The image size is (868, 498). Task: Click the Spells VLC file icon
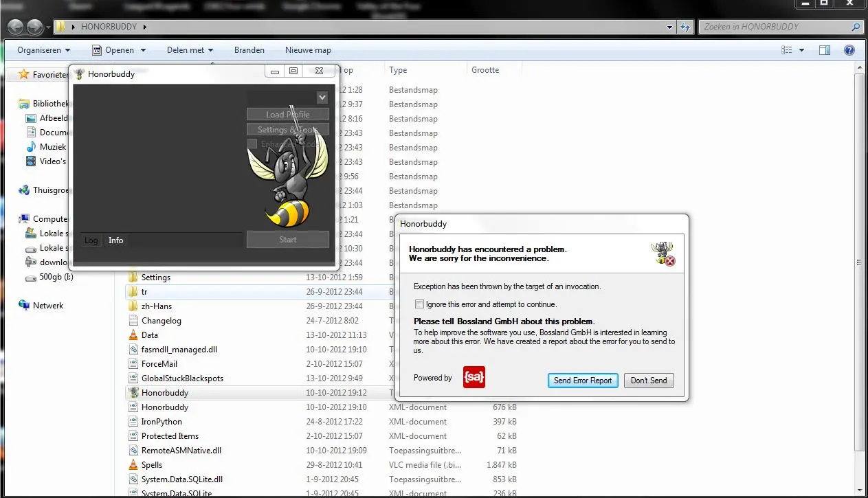133,465
